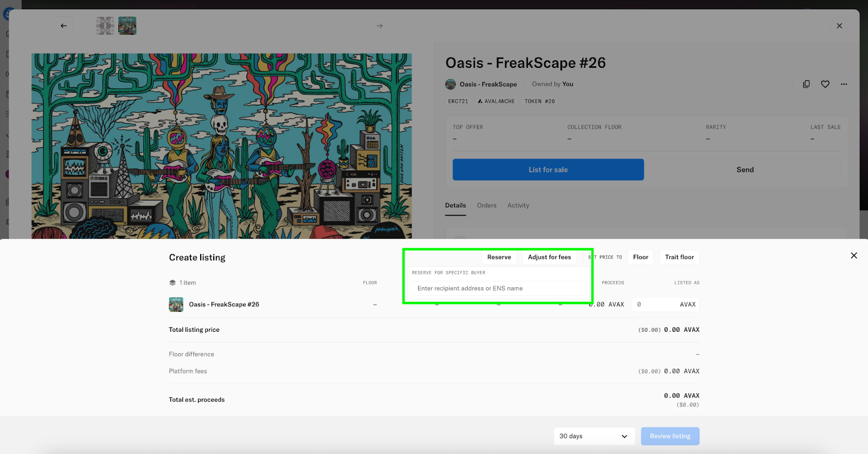Focus the Listed as AVAX price input

coord(666,305)
